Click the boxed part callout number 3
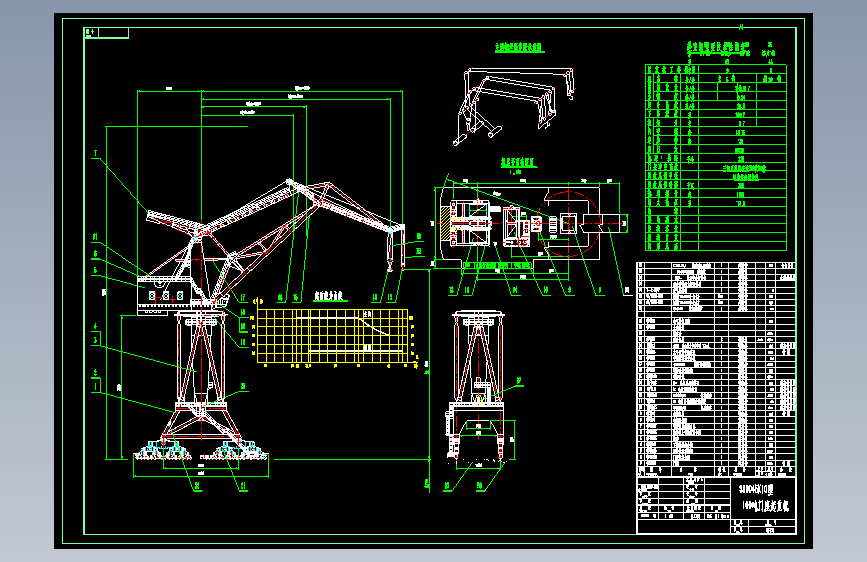867x562 pixels. pos(96,339)
